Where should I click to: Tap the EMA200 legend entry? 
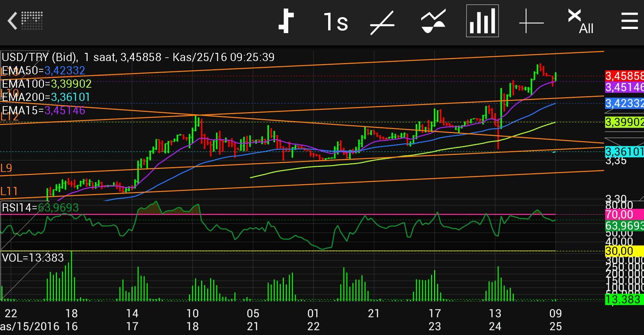[x=46, y=97]
